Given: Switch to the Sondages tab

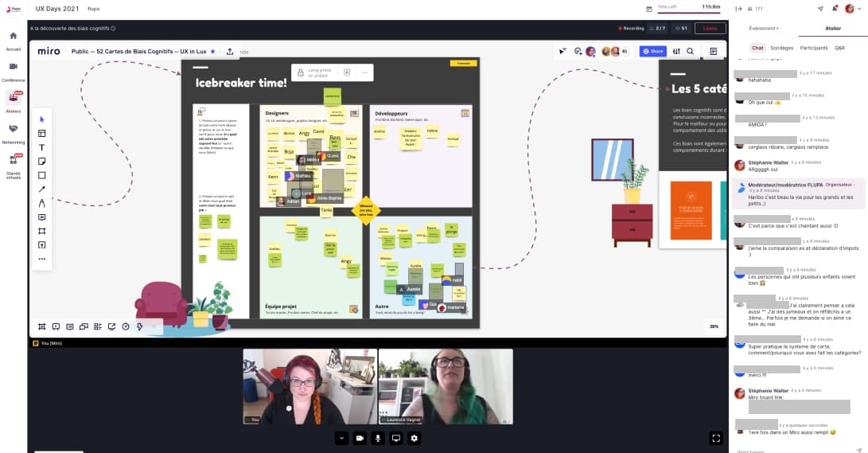Looking at the screenshot, I should (781, 48).
